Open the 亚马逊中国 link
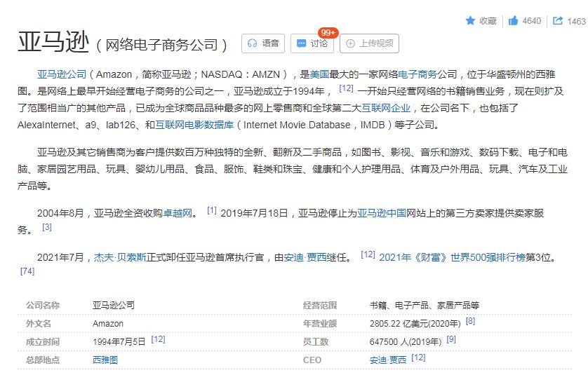588x382 pixels. point(382,213)
